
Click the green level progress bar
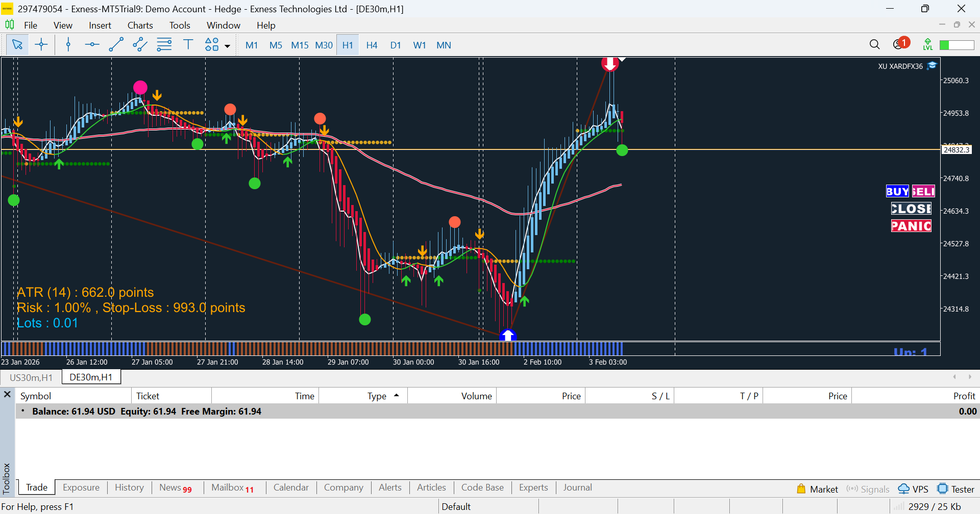click(957, 45)
